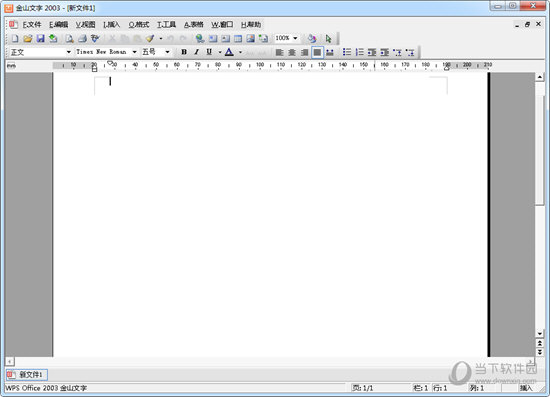Open the 文件 File menu
Image resolution: width=550 pixels, height=397 pixels.
coord(32,25)
